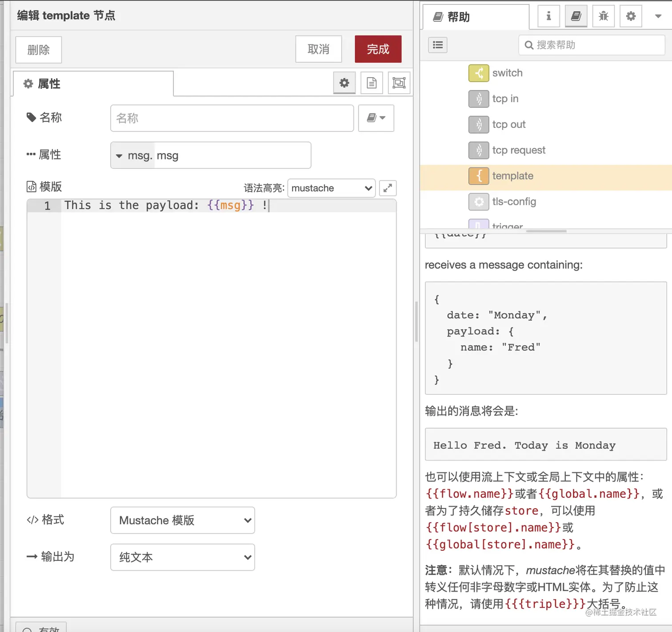Select the tcp out node icon

[479, 124]
